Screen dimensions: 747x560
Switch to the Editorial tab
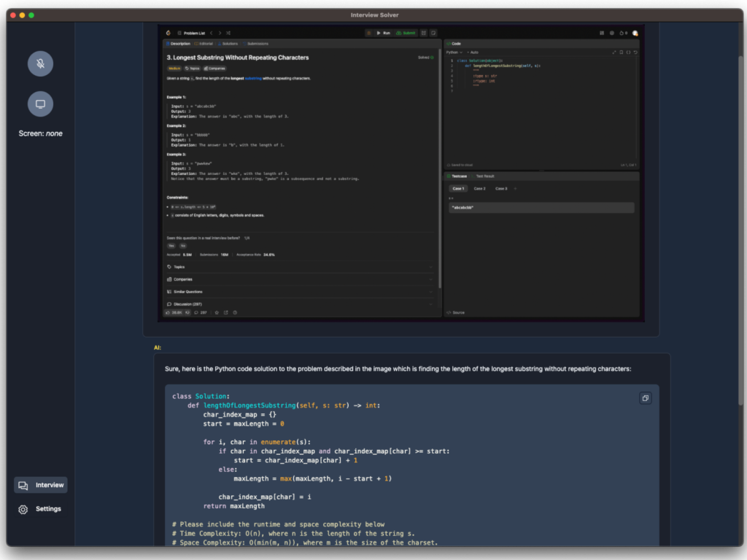click(205, 44)
